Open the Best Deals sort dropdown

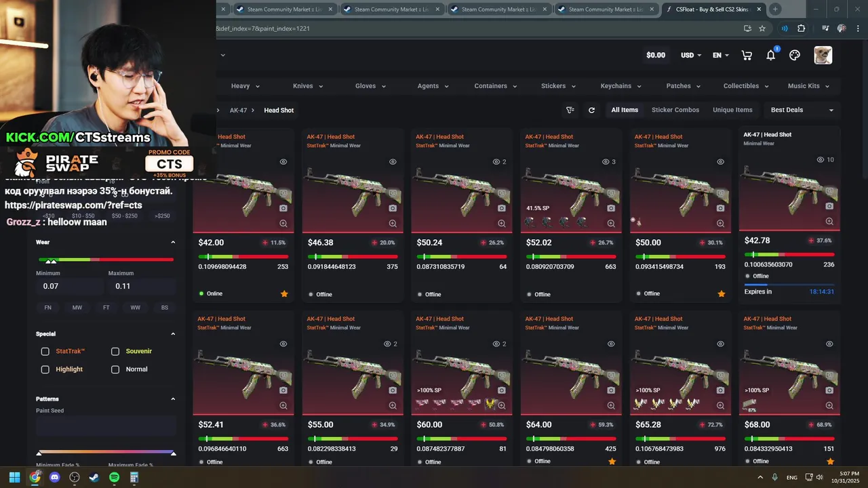[802, 110]
